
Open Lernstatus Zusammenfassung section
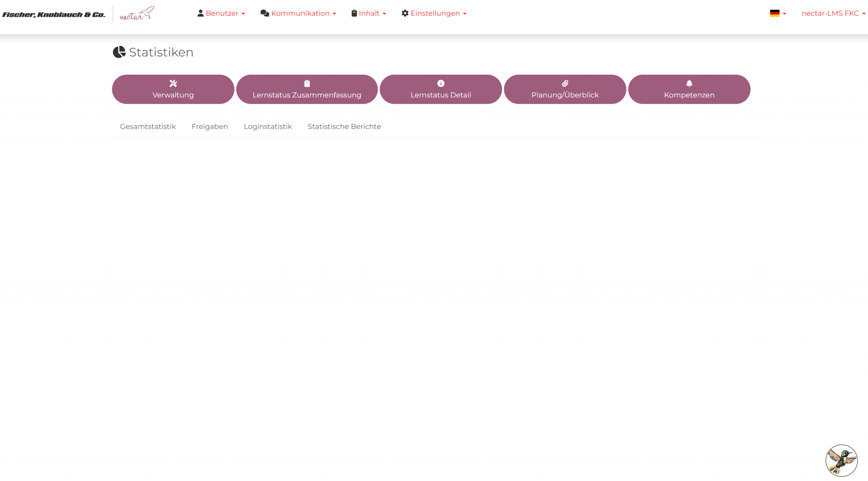click(x=307, y=90)
